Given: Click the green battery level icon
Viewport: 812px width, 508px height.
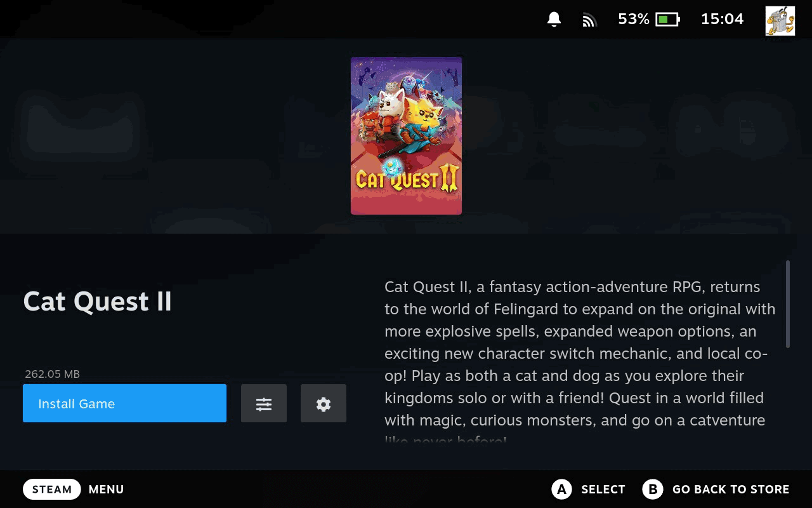Looking at the screenshot, I should coord(667,20).
